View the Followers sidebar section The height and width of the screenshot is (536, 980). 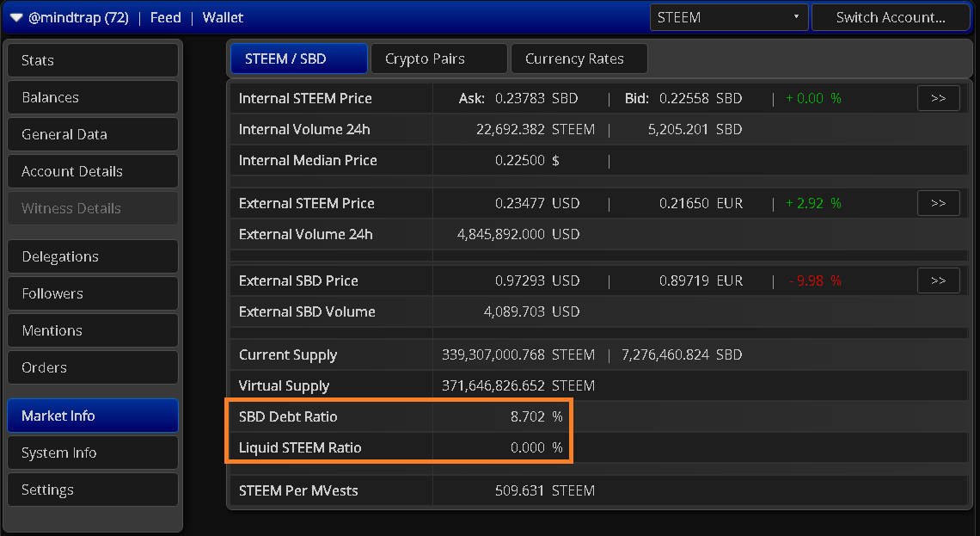tap(93, 293)
